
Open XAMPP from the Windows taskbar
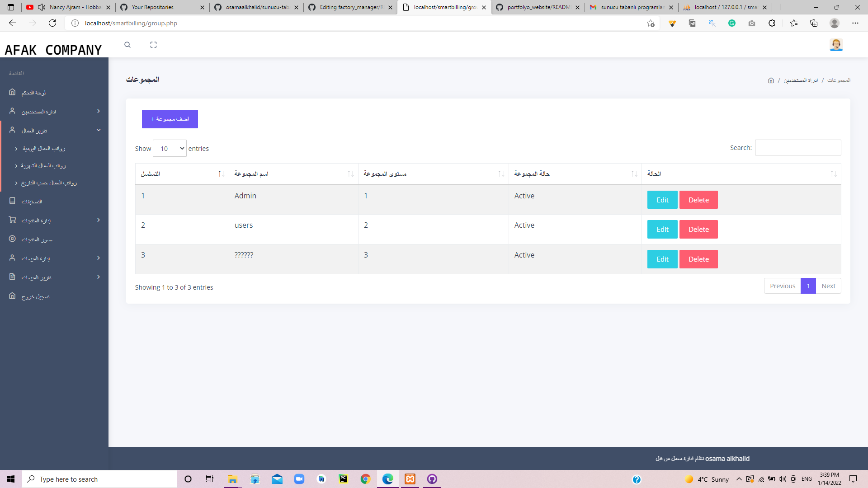[410, 479]
